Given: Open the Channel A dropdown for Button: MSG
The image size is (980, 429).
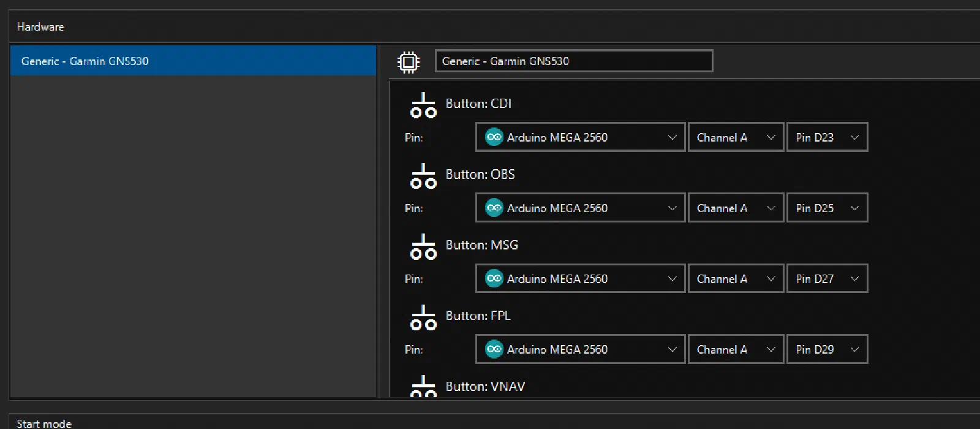Looking at the screenshot, I should 736,278.
